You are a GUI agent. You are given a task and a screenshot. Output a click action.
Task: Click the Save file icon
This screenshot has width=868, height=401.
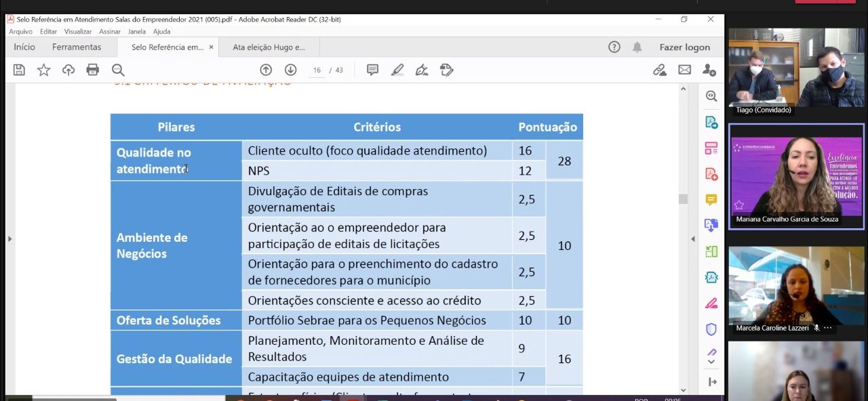pyautogui.click(x=19, y=70)
